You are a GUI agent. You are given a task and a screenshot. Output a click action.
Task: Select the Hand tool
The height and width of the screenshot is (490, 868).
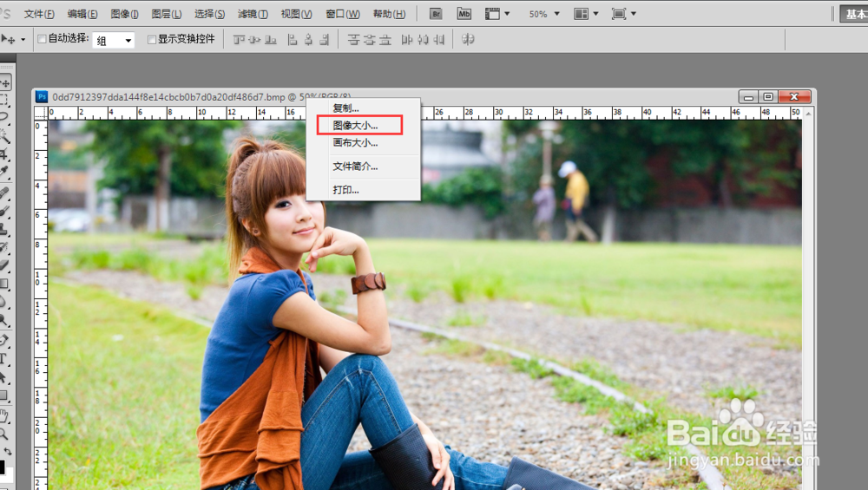pos(4,415)
